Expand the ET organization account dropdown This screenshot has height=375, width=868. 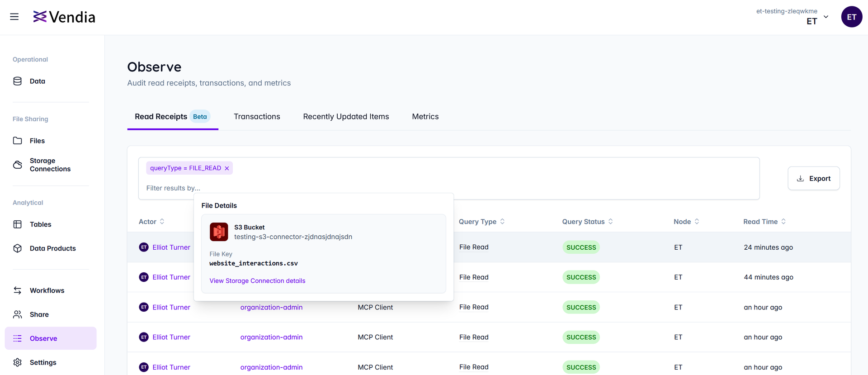pyautogui.click(x=826, y=17)
